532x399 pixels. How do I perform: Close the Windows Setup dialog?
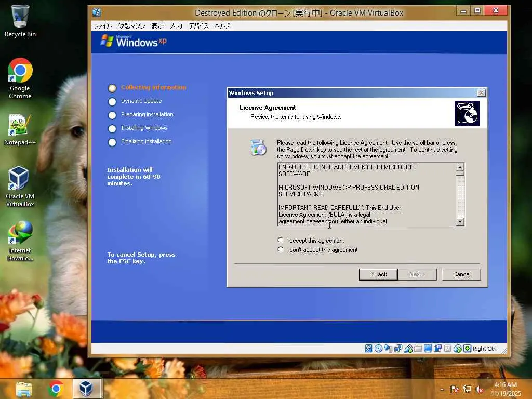pos(481,92)
